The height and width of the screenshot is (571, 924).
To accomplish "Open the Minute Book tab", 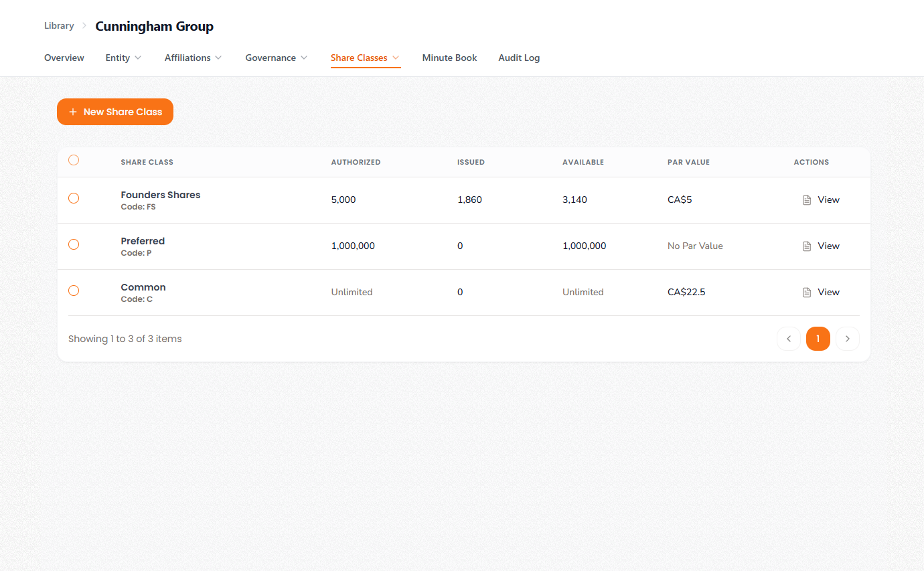I will pyautogui.click(x=449, y=58).
